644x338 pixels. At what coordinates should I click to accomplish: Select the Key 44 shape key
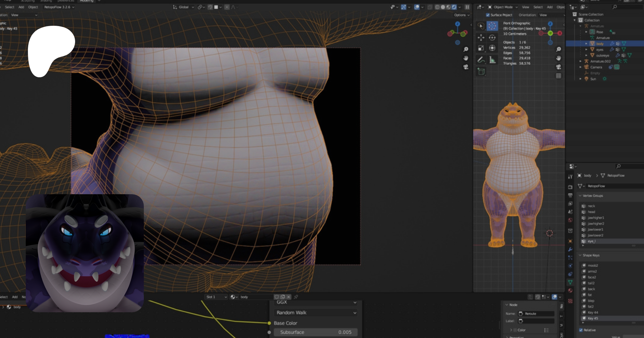592,312
